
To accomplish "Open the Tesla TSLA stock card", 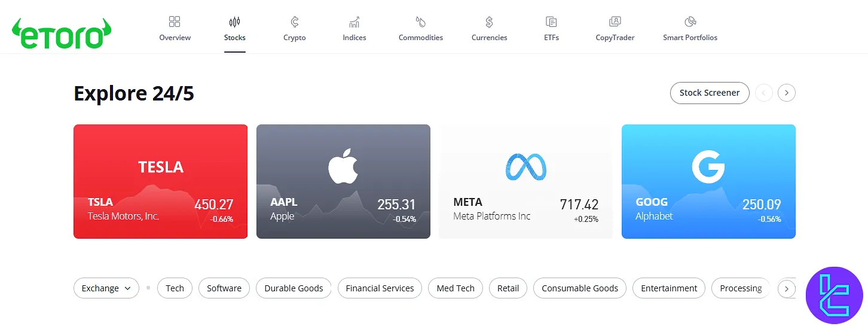I will pyautogui.click(x=160, y=181).
